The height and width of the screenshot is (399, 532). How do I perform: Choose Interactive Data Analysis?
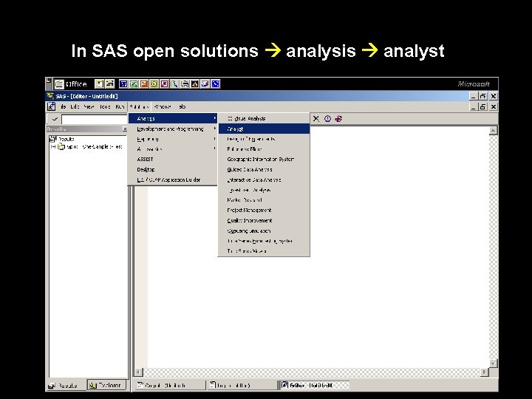coord(264,180)
